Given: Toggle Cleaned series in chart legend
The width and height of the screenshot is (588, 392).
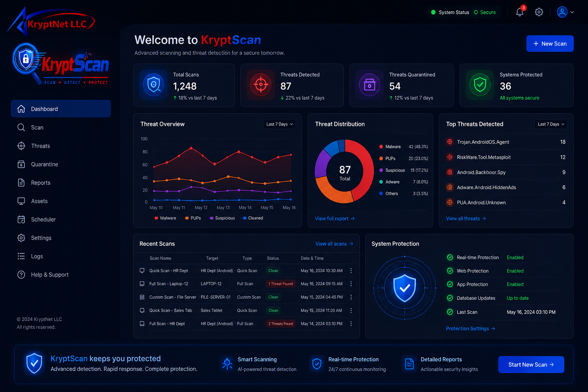Looking at the screenshot, I should (253, 218).
